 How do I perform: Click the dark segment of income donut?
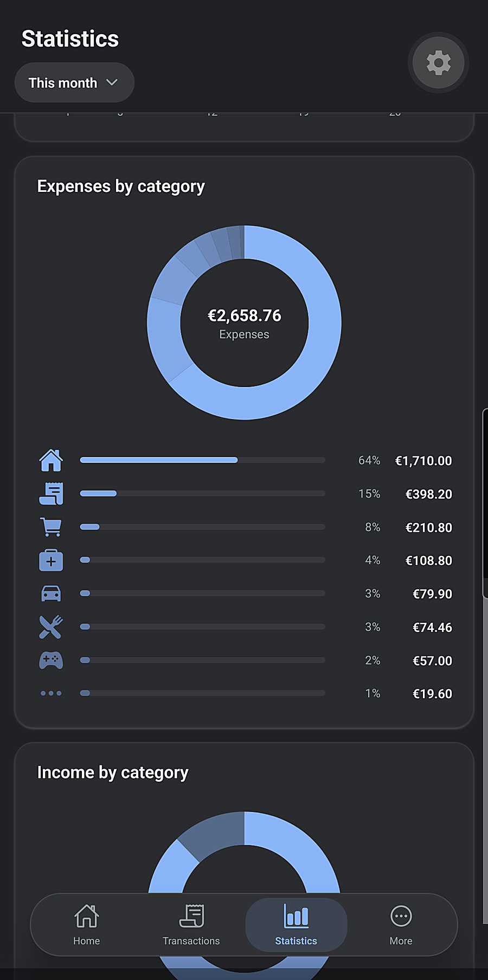point(217,834)
